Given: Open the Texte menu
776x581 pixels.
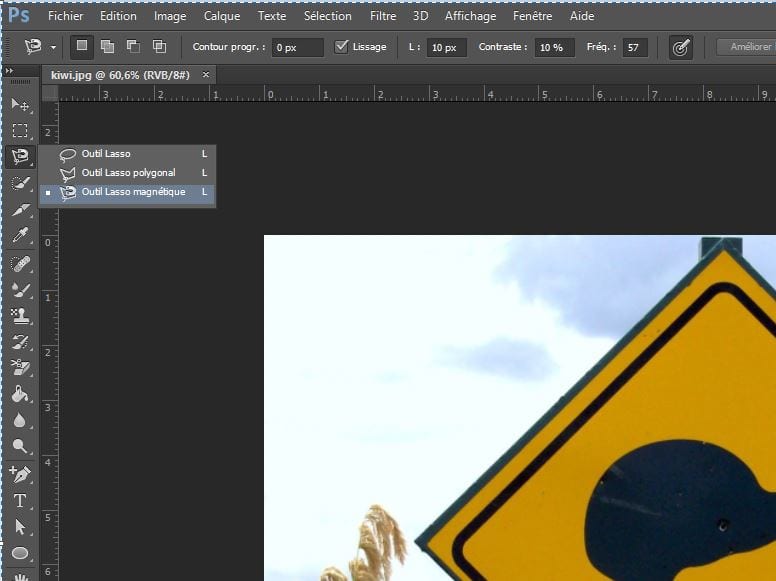Looking at the screenshot, I should click(x=272, y=16).
